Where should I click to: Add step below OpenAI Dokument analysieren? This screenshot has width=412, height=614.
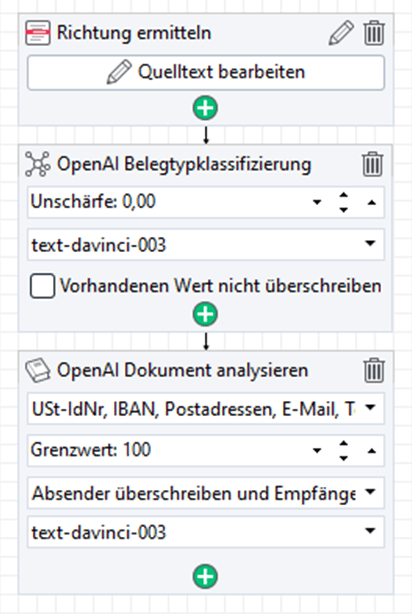206,576
